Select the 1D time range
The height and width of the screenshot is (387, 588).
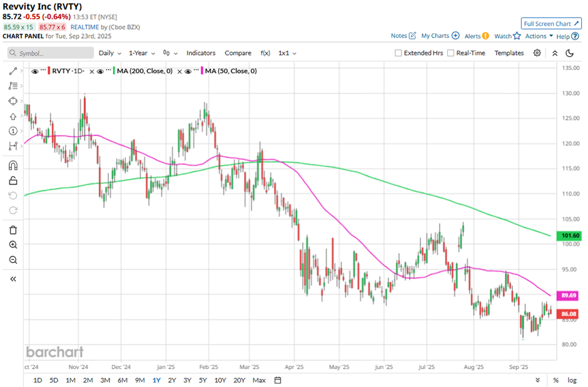click(38, 380)
